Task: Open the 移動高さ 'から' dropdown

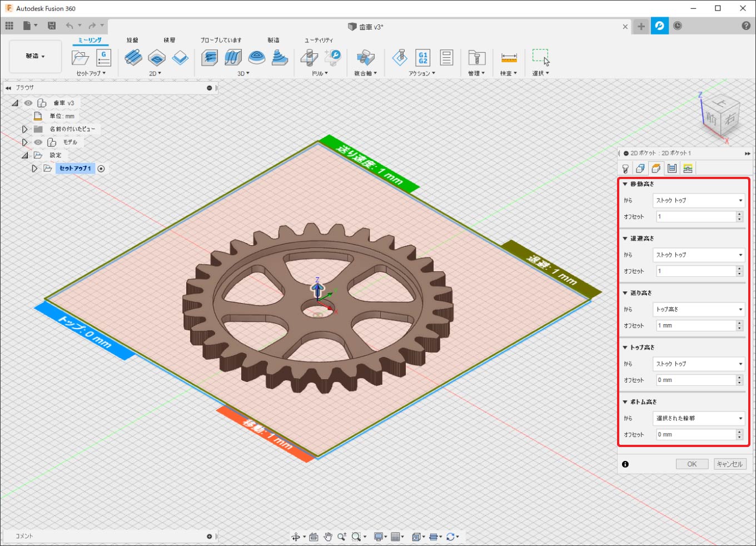Action: [x=699, y=200]
